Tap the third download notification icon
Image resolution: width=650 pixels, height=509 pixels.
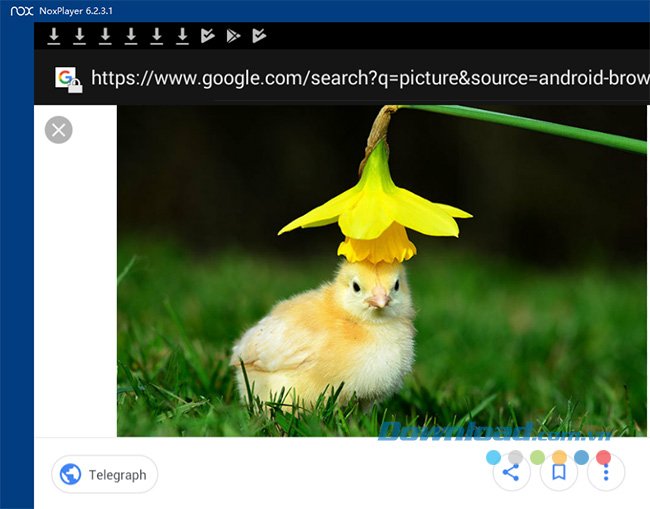coord(105,36)
